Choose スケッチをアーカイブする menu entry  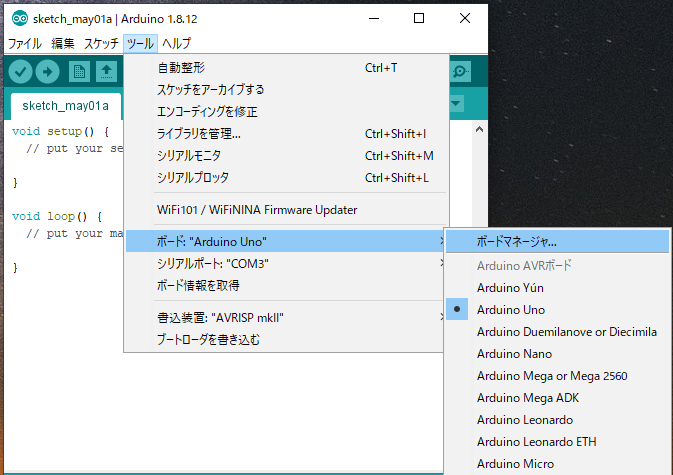click(x=286, y=90)
